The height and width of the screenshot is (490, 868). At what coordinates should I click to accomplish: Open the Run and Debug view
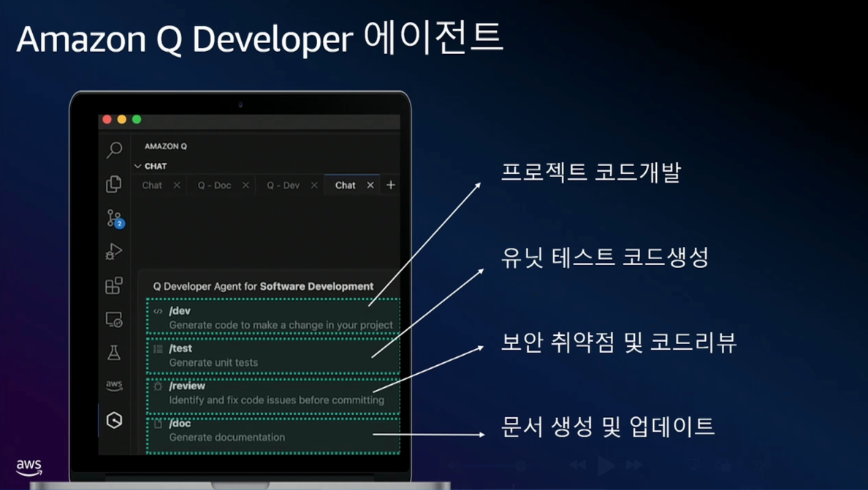tap(114, 252)
